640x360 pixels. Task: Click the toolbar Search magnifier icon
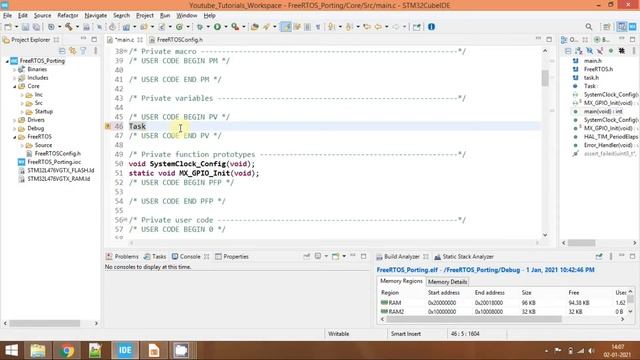pos(589,27)
